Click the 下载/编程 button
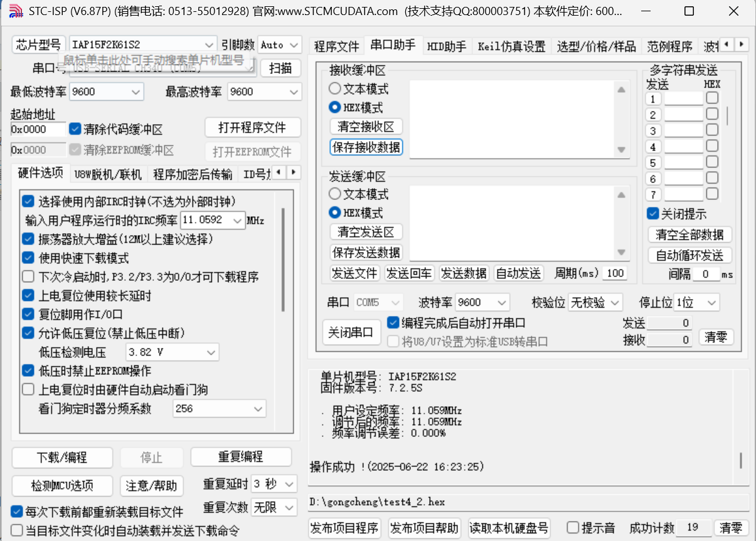756x541 pixels. pyautogui.click(x=62, y=457)
